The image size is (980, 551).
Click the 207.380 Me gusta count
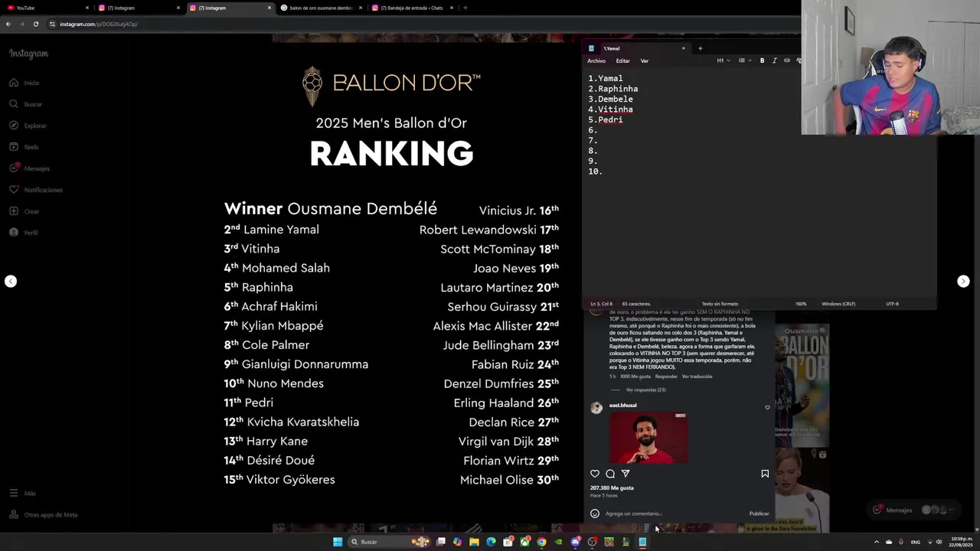[612, 487]
